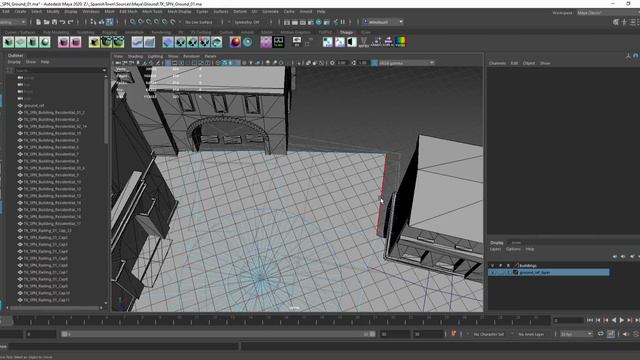640x360 pixels.
Task: Click the ground_ref_layer color swatch
Action: point(516,272)
